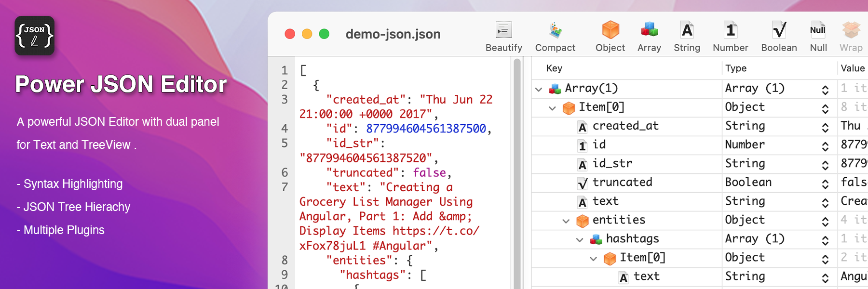
Task: Click the object icon beside entities
Action: [x=583, y=221]
